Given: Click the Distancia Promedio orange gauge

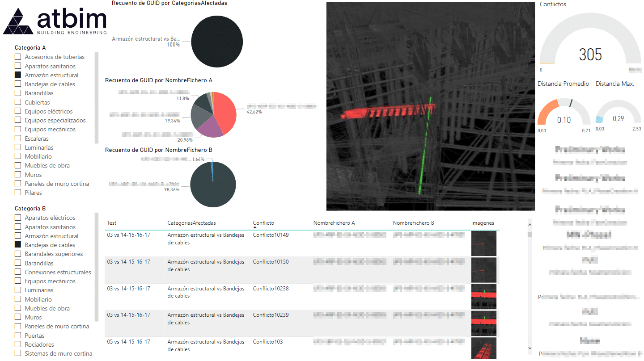Looking at the screenshot, I should [564, 113].
